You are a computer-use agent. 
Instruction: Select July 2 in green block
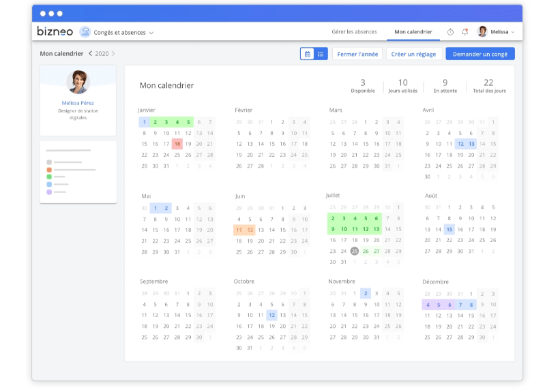click(333, 218)
